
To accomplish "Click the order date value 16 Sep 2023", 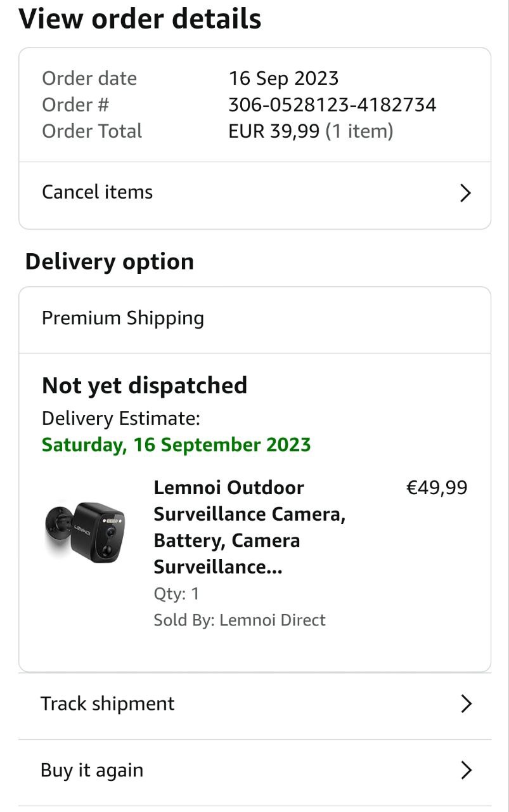I will (x=283, y=78).
